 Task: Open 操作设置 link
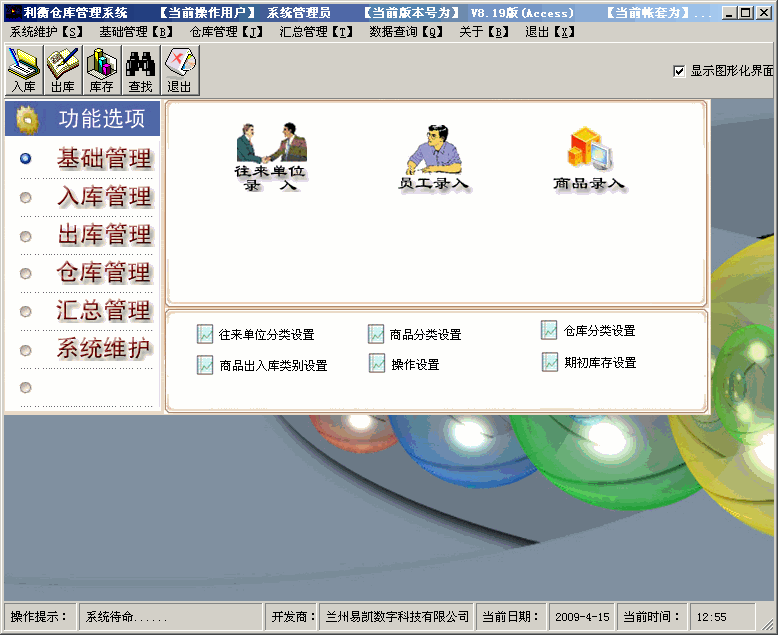coord(415,365)
